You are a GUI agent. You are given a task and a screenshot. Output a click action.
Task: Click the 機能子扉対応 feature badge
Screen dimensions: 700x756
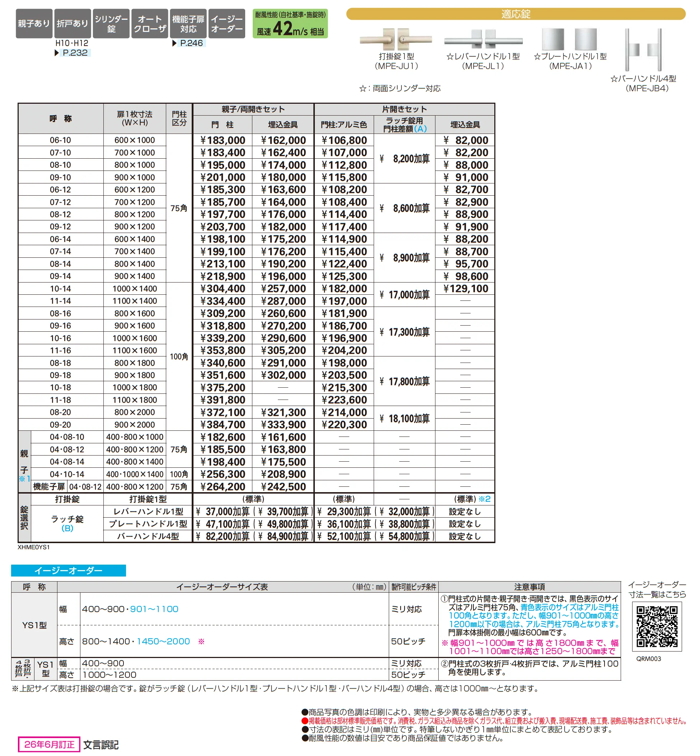[x=188, y=23]
